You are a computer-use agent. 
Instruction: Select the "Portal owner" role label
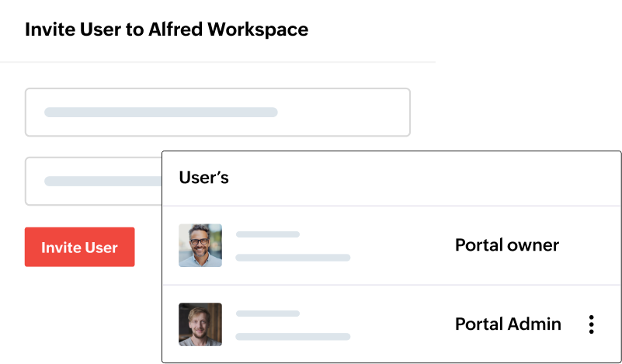tap(506, 245)
